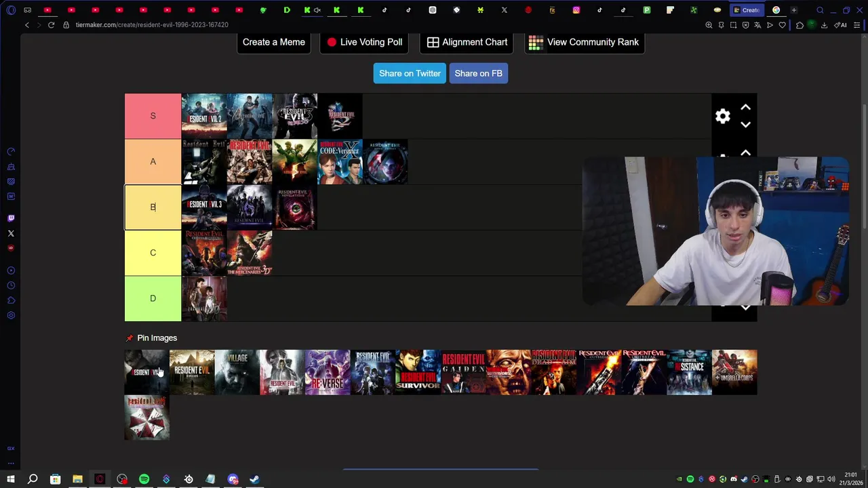Pick Resident Evil 4 cover in S tier
The width and height of the screenshot is (868, 488).
click(250, 116)
